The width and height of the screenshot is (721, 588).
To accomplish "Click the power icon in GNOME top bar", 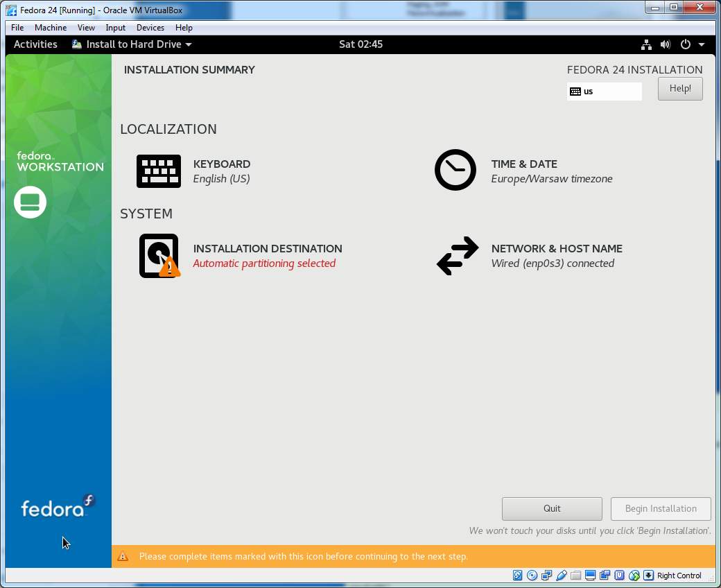I will [x=685, y=44].
